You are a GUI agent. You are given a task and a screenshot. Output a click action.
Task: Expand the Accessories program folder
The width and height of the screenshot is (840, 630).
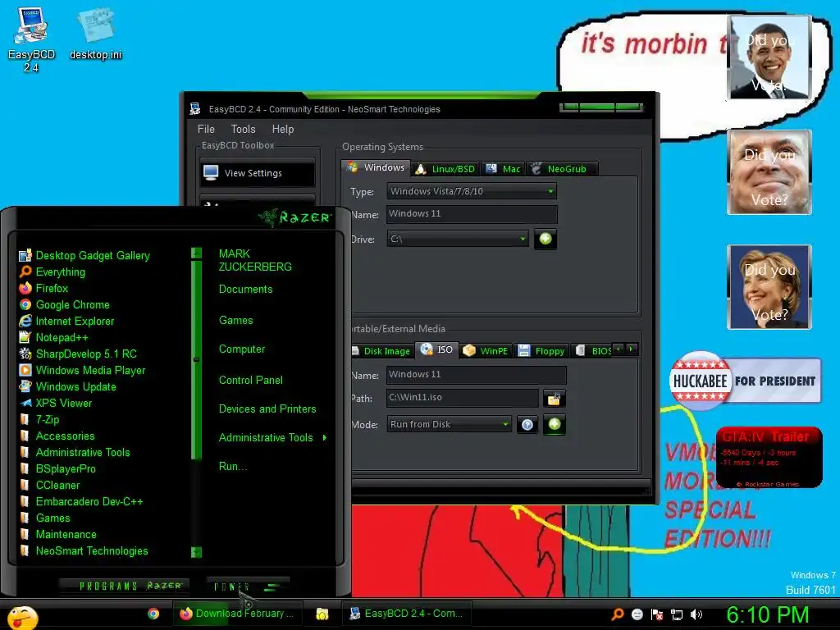pyautogui.click(x=57, y=436)
